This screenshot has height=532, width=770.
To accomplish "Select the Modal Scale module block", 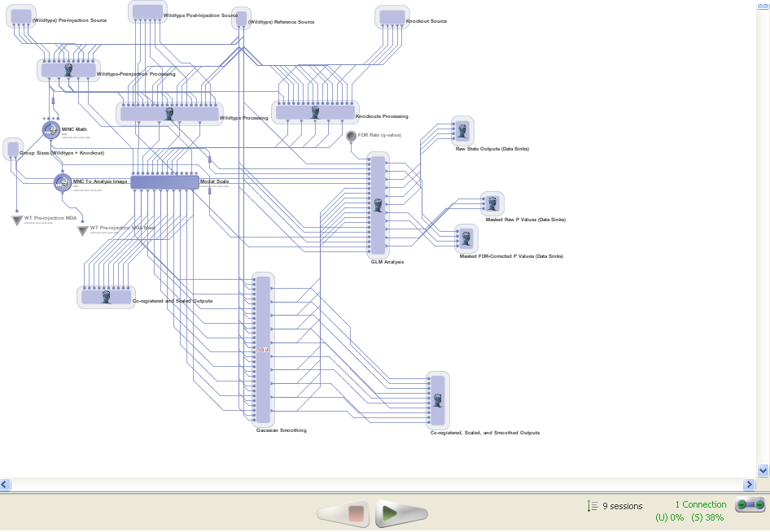I will point(164,182).
